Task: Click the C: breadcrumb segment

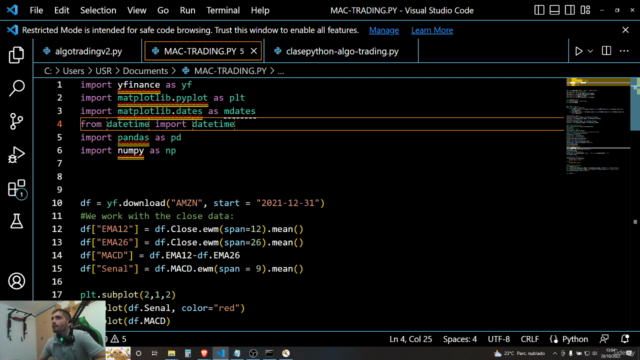Action: pyautogui.click(x=48, y=71)
